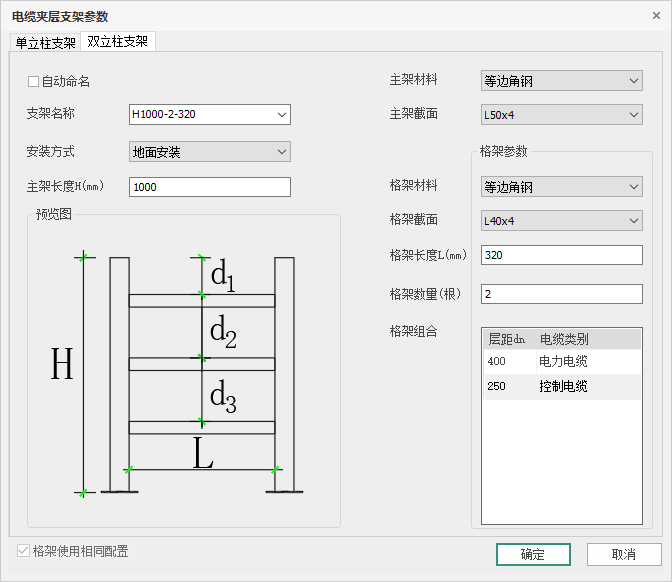This screenshot has width=672, height=582.
Task: Enable the 自动命名 checkbox
Action: click(34, 81)
